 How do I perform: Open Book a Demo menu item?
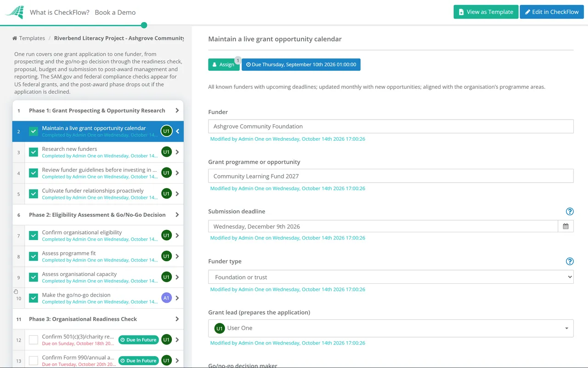tap(115, 12)
